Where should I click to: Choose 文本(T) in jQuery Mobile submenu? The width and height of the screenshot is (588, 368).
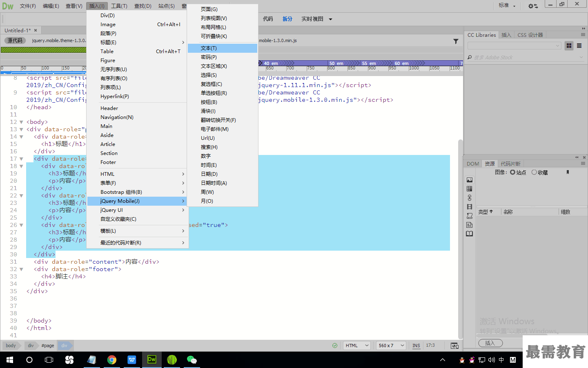(223, 48)
